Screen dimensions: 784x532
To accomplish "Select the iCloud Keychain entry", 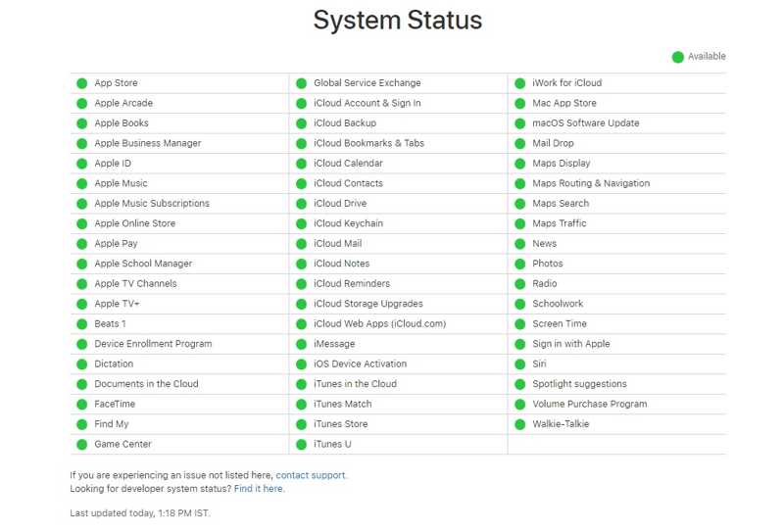I will coord(348,223).
